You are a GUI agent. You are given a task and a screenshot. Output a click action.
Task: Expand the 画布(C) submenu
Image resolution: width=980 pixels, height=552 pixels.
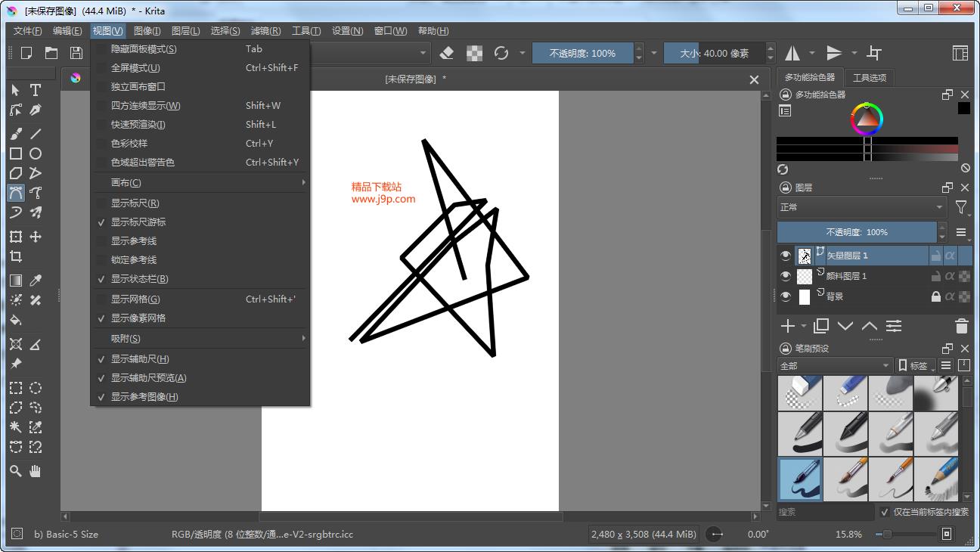(x=200, y=183)
